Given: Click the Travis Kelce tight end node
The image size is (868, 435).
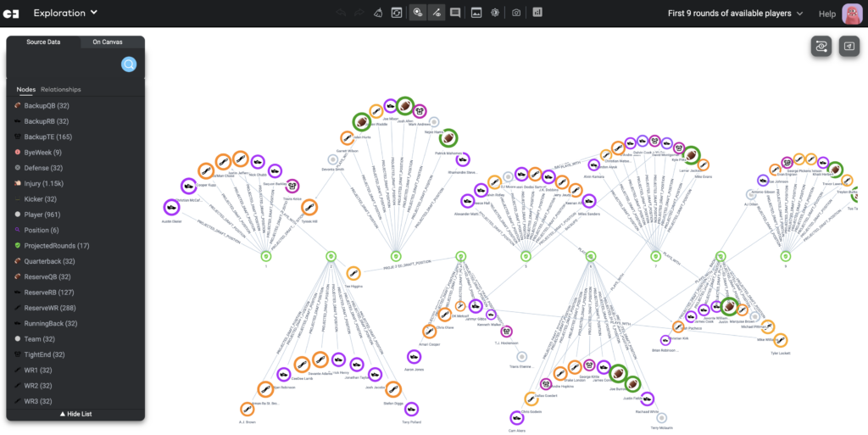Looking at the screenshot, I should (292, 186).
